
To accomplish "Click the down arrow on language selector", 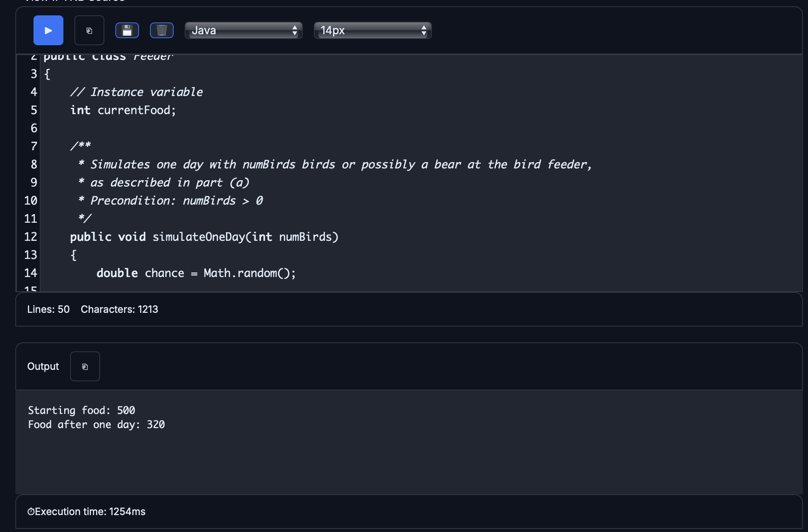I will click(295, 33).
